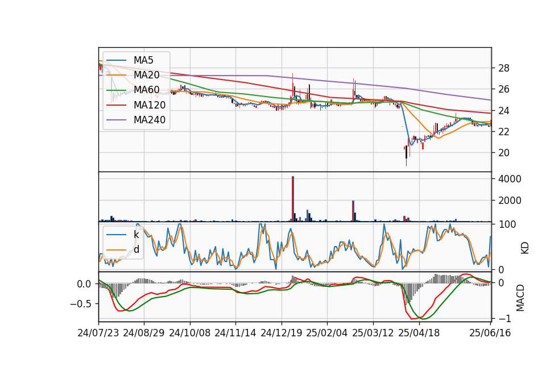
Task: Click the MA120 legend label
Action: (150, 105)
